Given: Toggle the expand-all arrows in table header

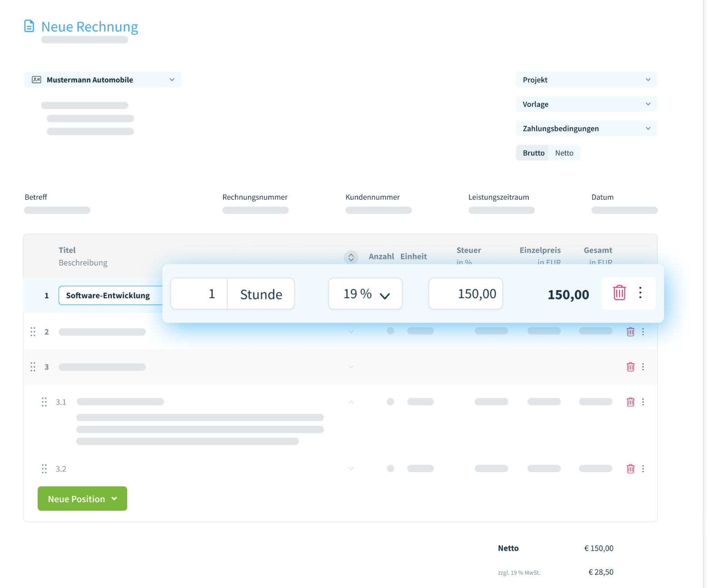Looking at the screenshot, I should 351,257.
